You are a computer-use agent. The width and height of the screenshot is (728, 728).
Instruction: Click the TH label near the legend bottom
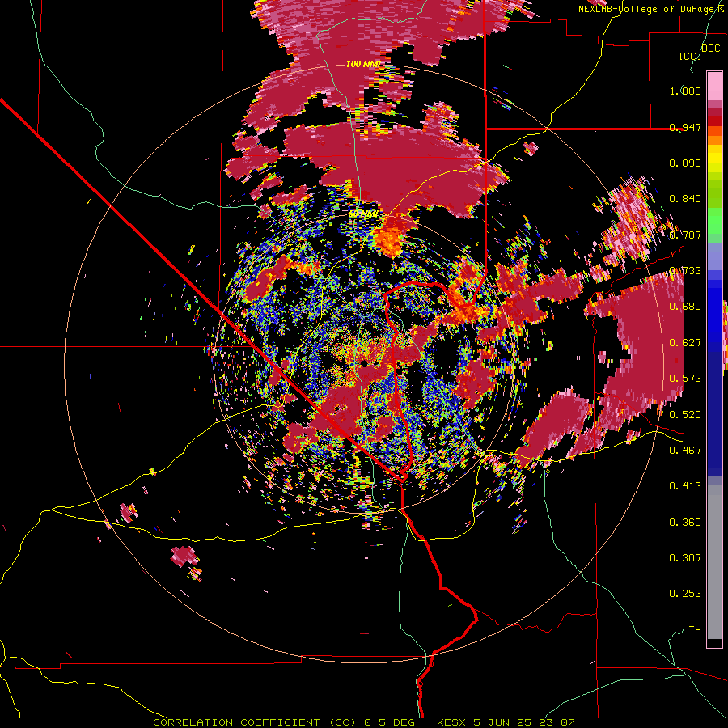695,630
